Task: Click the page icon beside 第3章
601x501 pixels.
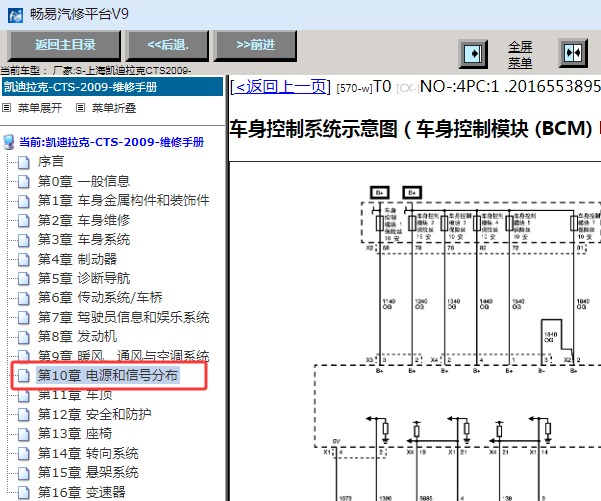Action: [24, 240]
